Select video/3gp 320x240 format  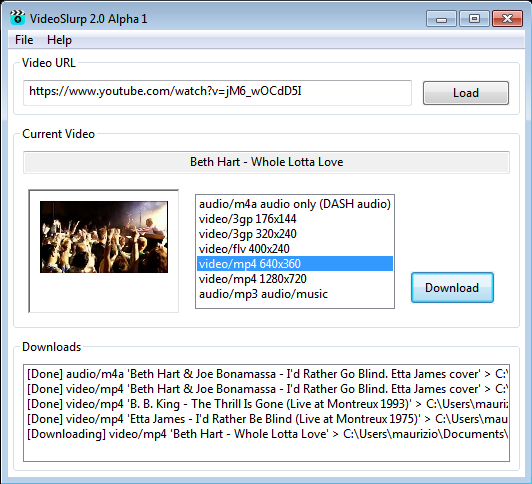click(295, 234)
